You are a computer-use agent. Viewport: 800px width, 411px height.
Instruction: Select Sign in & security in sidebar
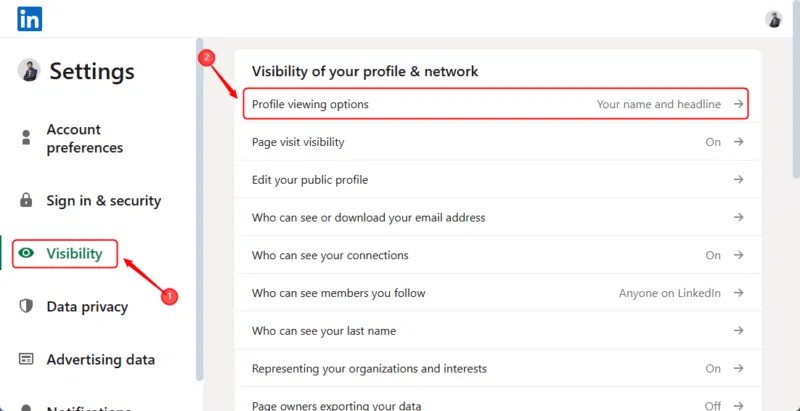pos(103,200)
